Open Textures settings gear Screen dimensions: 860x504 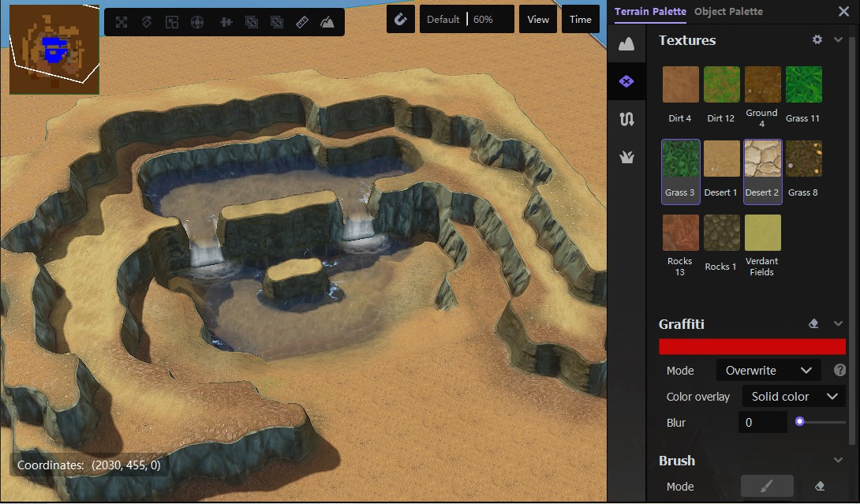point(817,39)
